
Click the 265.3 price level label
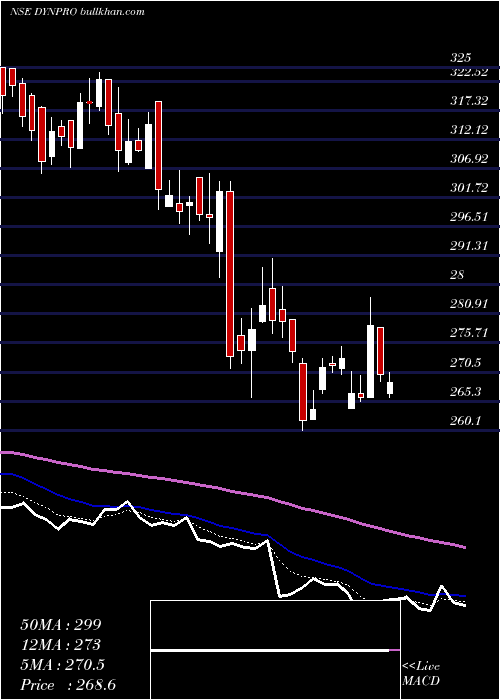(466, 392)
